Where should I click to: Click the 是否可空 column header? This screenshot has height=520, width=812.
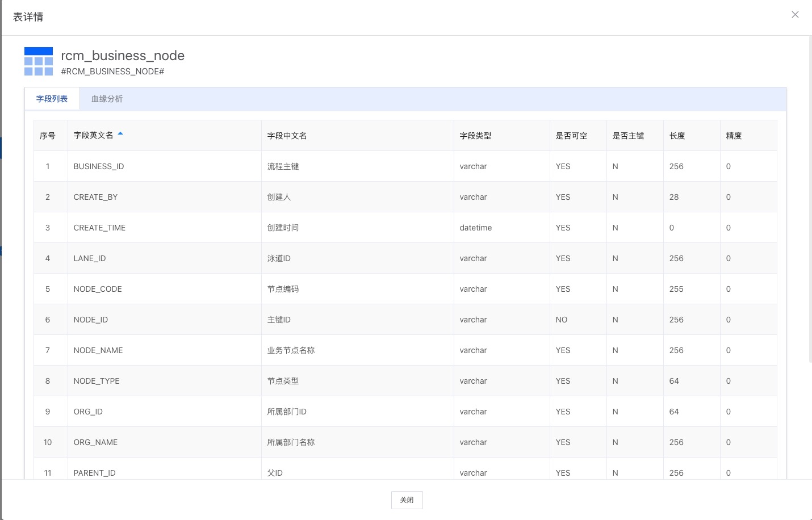coord(570,135)
